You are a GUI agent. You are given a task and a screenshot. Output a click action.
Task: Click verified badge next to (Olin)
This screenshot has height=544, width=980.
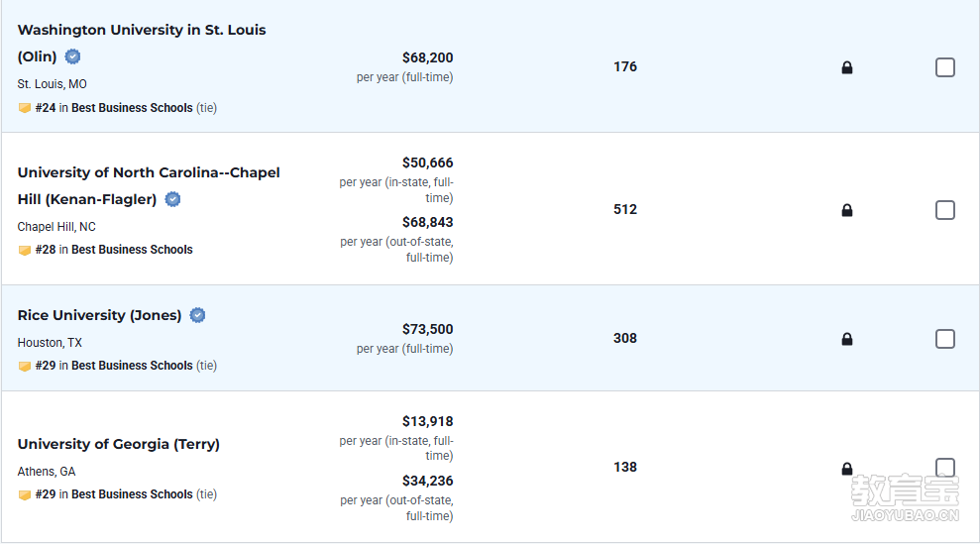(x=72, y=56)
